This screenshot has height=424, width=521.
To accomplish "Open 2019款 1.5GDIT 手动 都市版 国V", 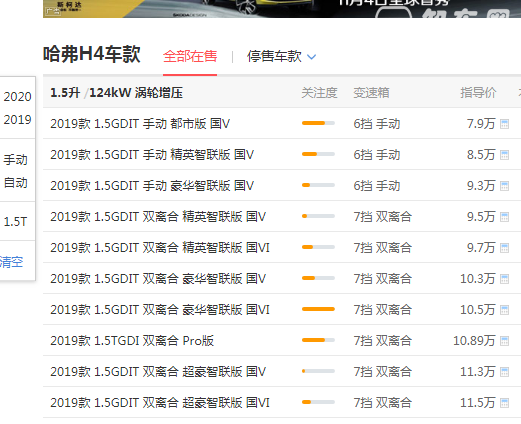I will pyautogui.click(x=140, y=124).
